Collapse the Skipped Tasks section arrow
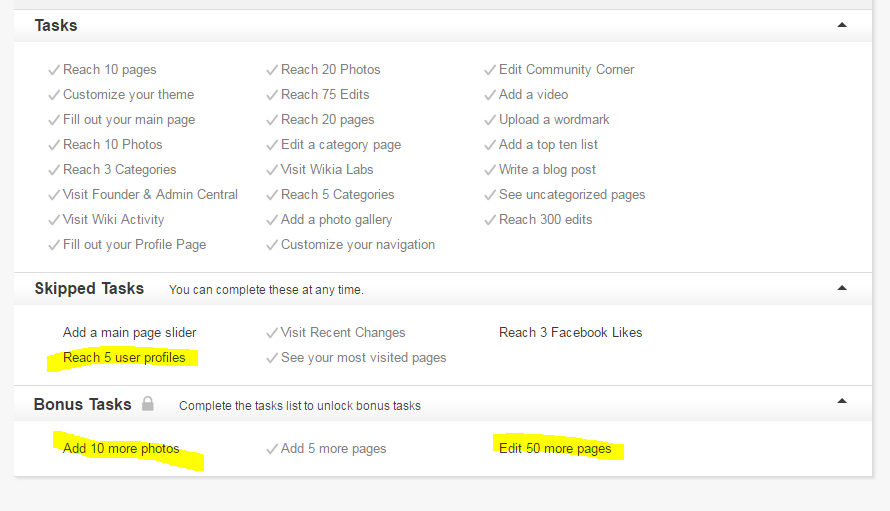The width and height of the screenshot is (890, 511). tap(842, 288)
